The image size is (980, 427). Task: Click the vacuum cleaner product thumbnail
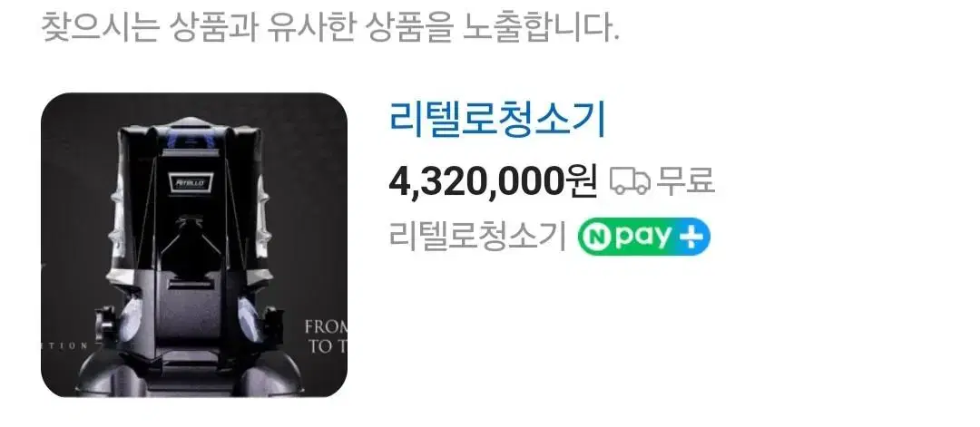[194, 245]
